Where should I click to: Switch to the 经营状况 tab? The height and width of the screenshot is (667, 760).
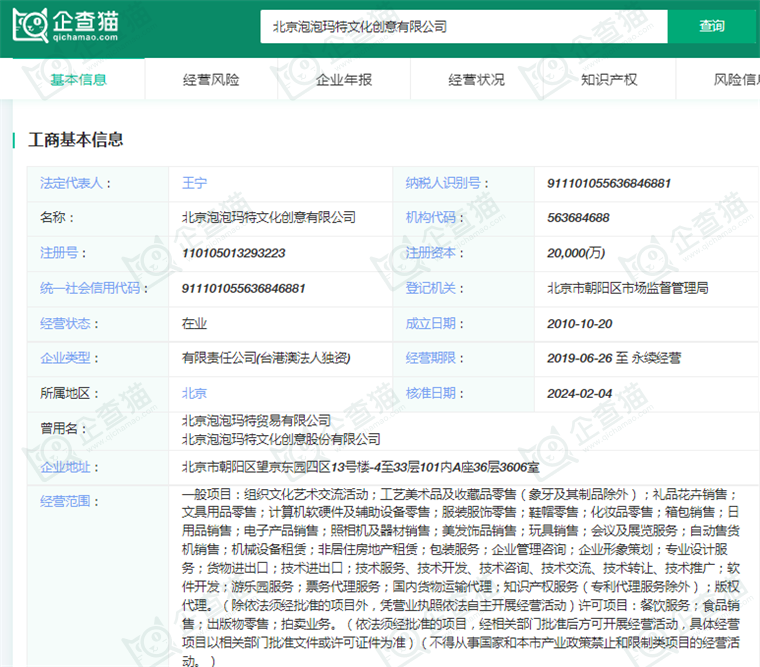coord(476,79)
